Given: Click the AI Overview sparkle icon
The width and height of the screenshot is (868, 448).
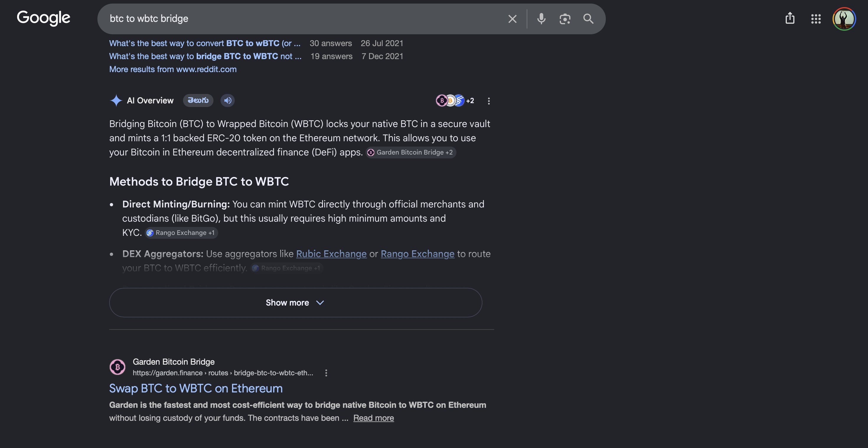Looking at the screenshot, I should [116, 100].
